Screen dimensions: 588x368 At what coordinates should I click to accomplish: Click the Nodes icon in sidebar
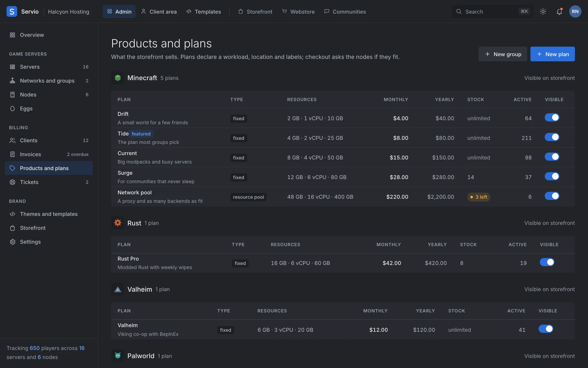click(x=12, y=95)
